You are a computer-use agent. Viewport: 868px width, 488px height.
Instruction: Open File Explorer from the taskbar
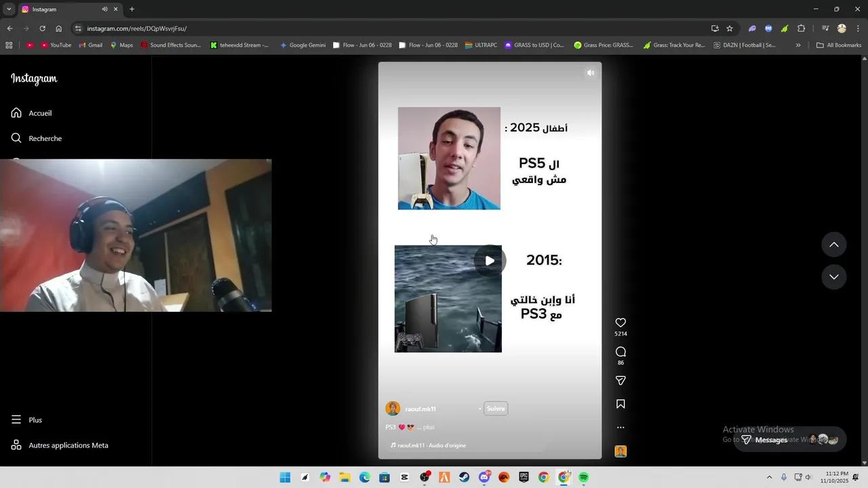point(344,477)
